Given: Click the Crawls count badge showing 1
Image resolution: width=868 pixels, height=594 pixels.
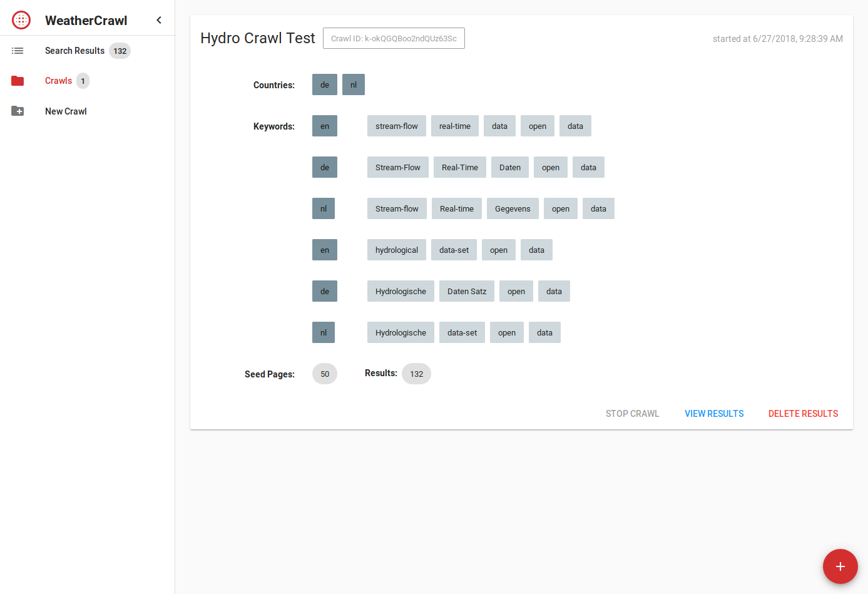Looking at the screenshot, I should 83,81.
